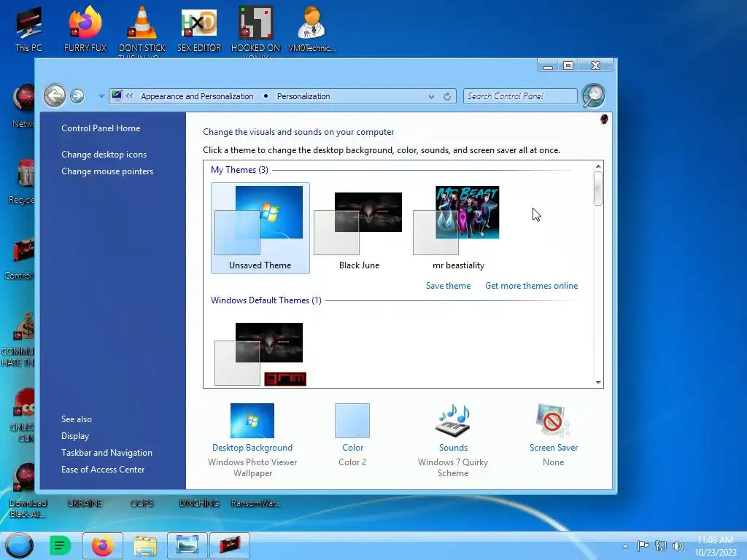Select the Unsaved Theme
Screen dimensions: 747x560
pos(260,228)
